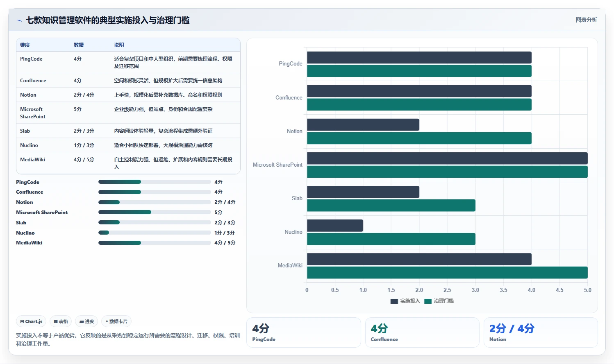Open the PingCode 4分 data card
The image size is (614, 364).
click(x=304, y=332)
